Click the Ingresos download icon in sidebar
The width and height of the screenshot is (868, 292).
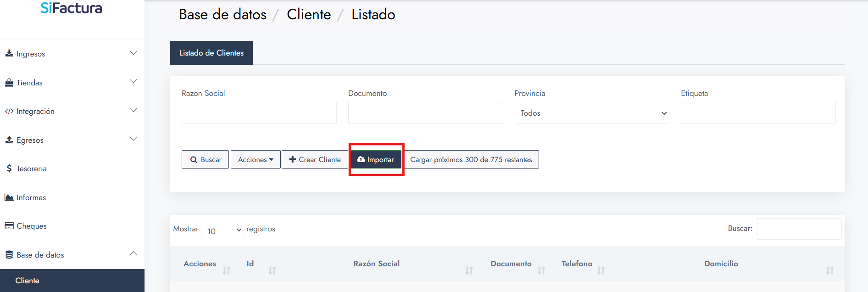tap(9, 53)
